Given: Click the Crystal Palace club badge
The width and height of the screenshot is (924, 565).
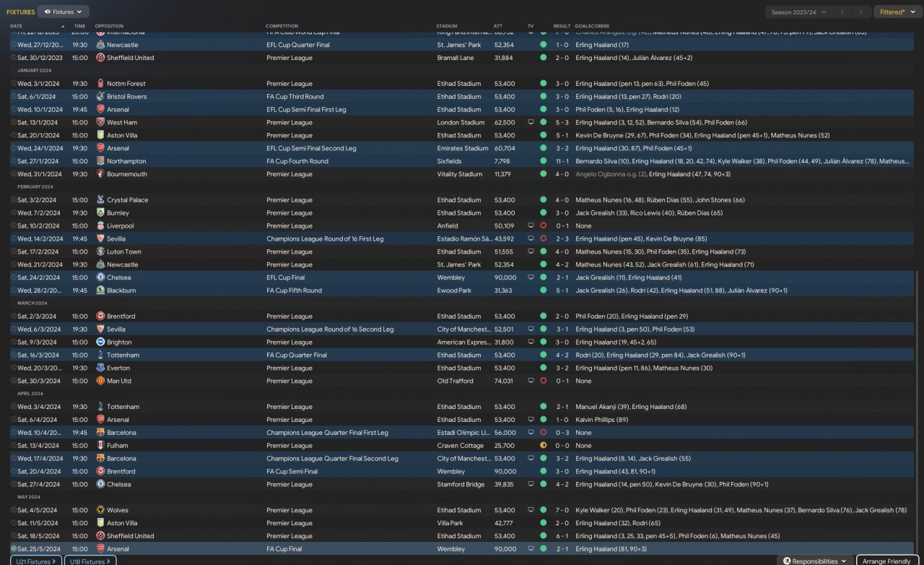Looking at the screenshot, I should (x=100, y=200).
